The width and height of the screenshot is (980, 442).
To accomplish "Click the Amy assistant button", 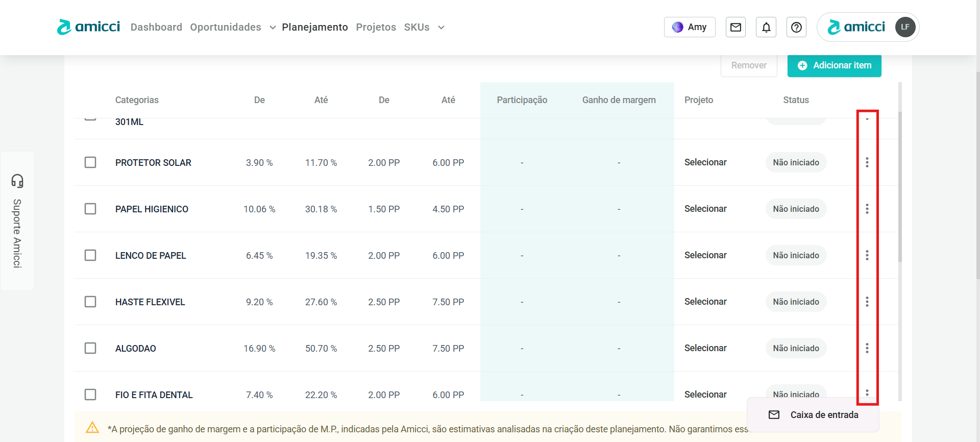I will pos(690,27).
